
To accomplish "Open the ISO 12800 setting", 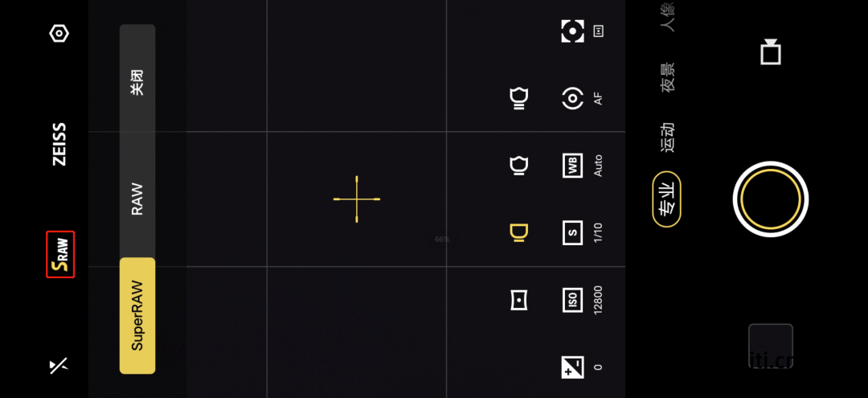I will tap(572, 300).
